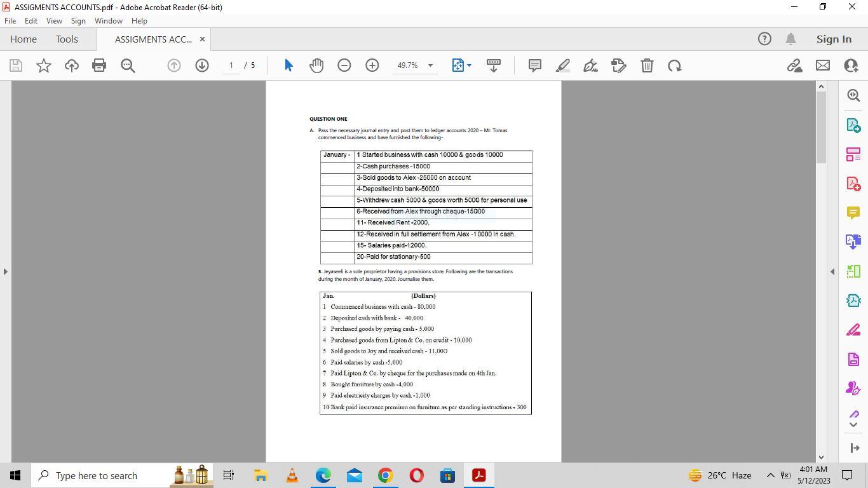
Task: Expand the page display options dropdown
Action: 470,65
